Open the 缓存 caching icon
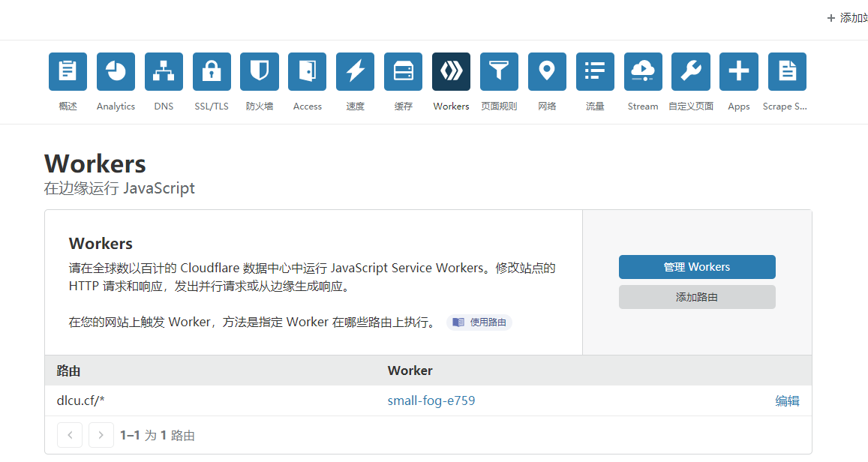The width and height of the screenshot is (868, 462). click(403, 71)
